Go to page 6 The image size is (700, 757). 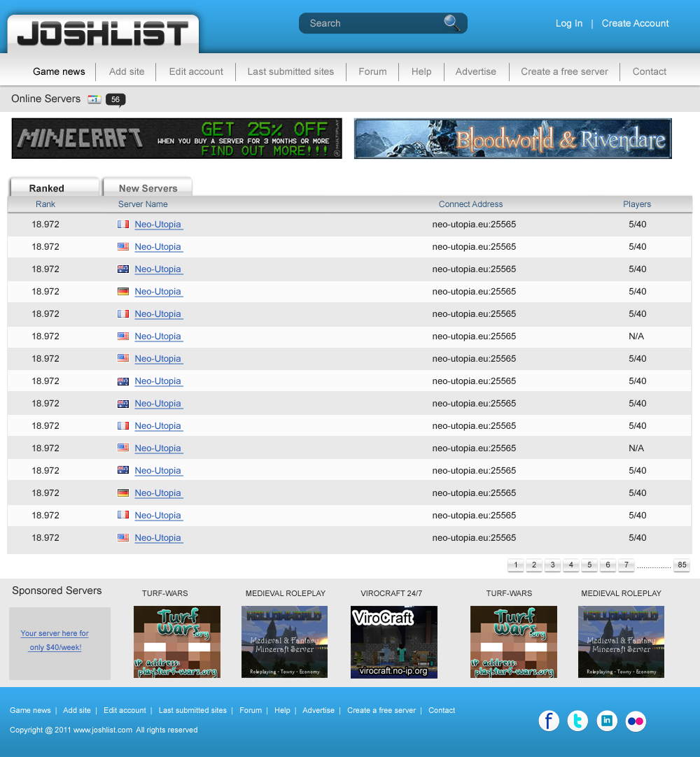608,565
